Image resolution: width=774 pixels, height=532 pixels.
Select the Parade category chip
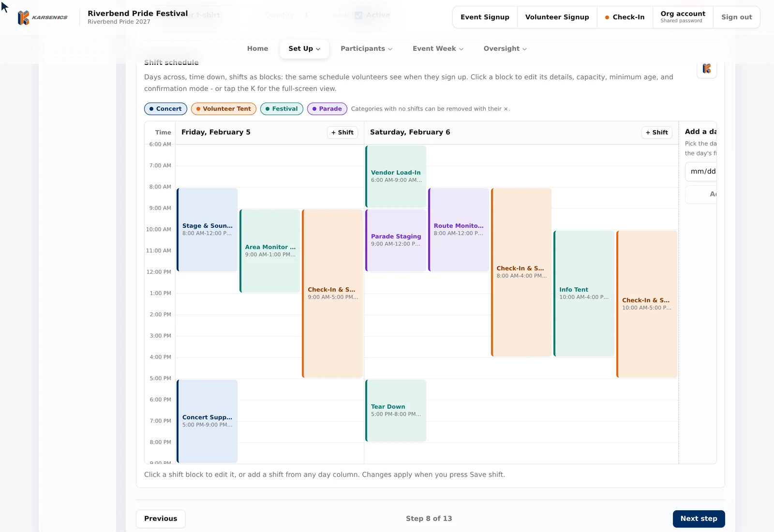327,109
